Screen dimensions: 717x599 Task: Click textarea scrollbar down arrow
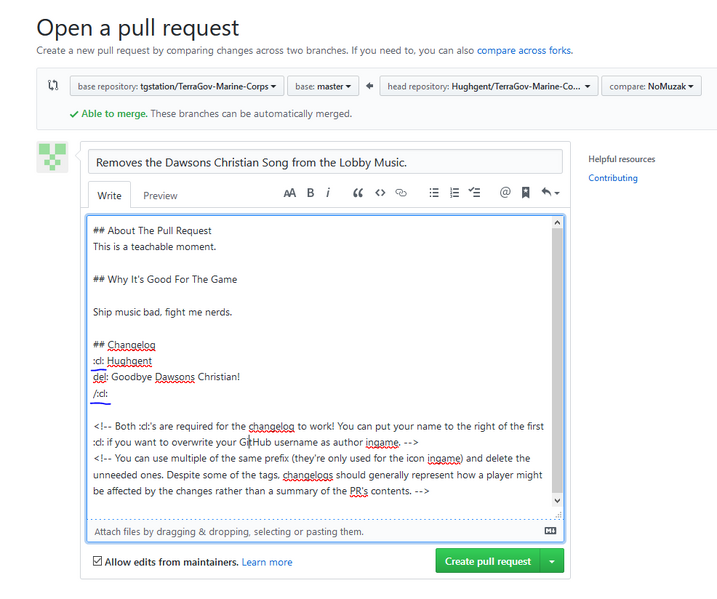coord(557,501)
